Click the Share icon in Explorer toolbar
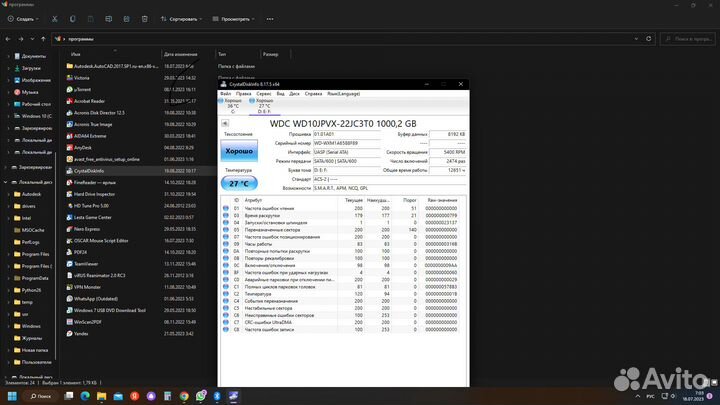 coord(126,19)
